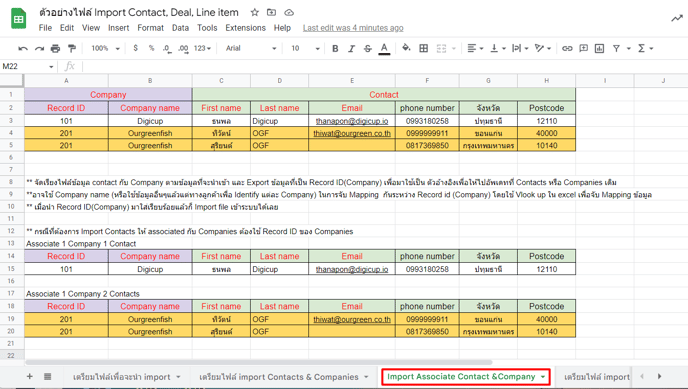Open the File menu
Screen dimensions: 688x389
(45, 28)
